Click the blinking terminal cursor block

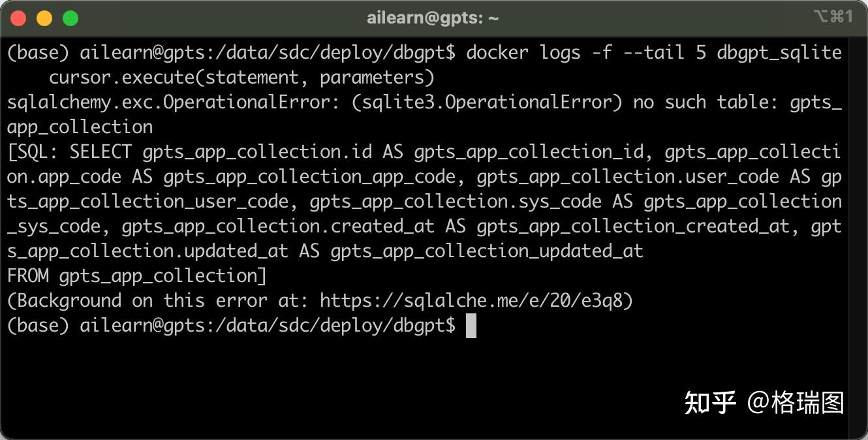[471, 325]
